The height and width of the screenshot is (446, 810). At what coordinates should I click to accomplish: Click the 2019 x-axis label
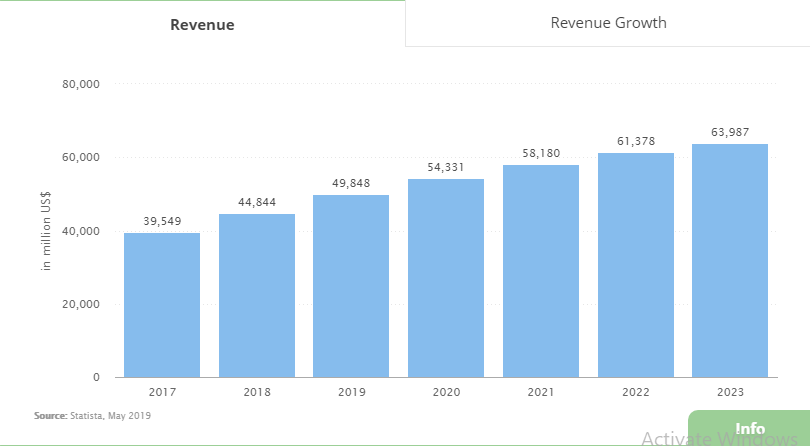tap(351, 392)
